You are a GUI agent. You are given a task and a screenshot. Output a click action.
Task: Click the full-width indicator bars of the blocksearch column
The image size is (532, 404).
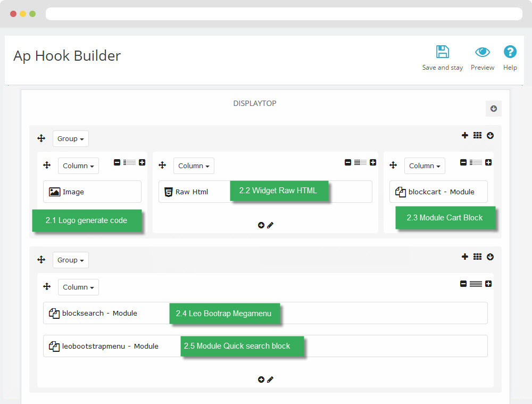click(x=476, y=284)
